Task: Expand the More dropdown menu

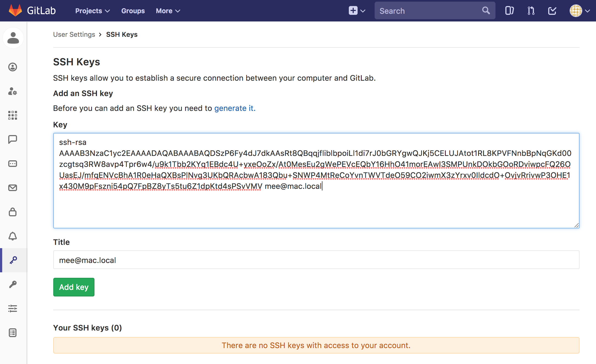Action: pos(168,11)
